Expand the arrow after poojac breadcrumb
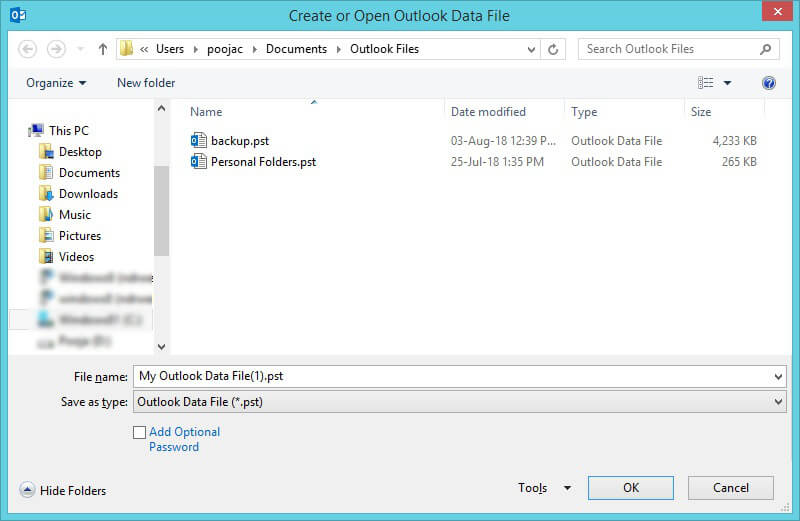Viewport: 800px width, 521px height. (254, 49)
